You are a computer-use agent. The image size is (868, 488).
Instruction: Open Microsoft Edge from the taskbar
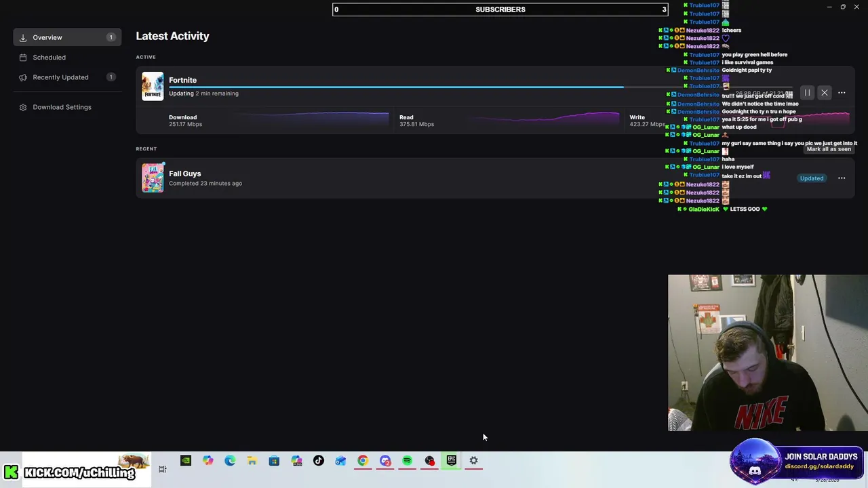(230, 461)
